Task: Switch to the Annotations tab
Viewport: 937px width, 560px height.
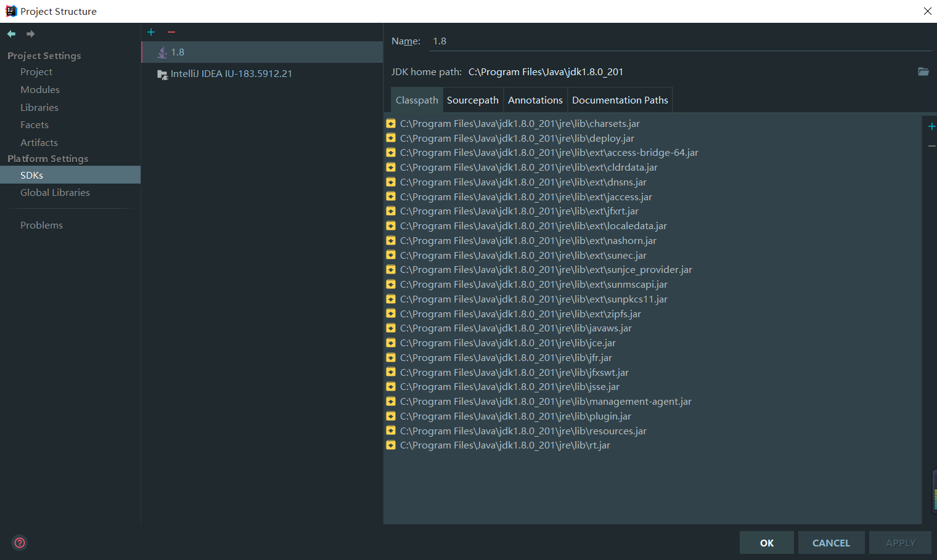Action: (x=535, y=100)
